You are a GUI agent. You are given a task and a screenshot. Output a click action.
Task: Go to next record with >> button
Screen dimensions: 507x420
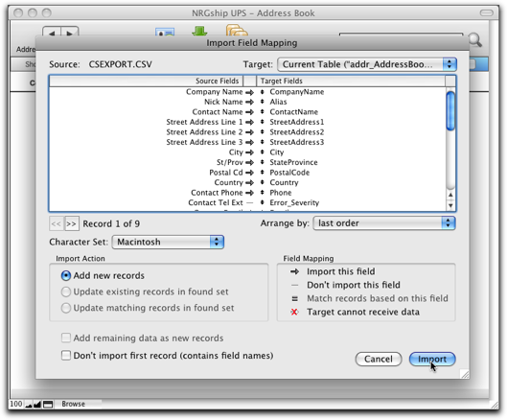tap(72, 223)
